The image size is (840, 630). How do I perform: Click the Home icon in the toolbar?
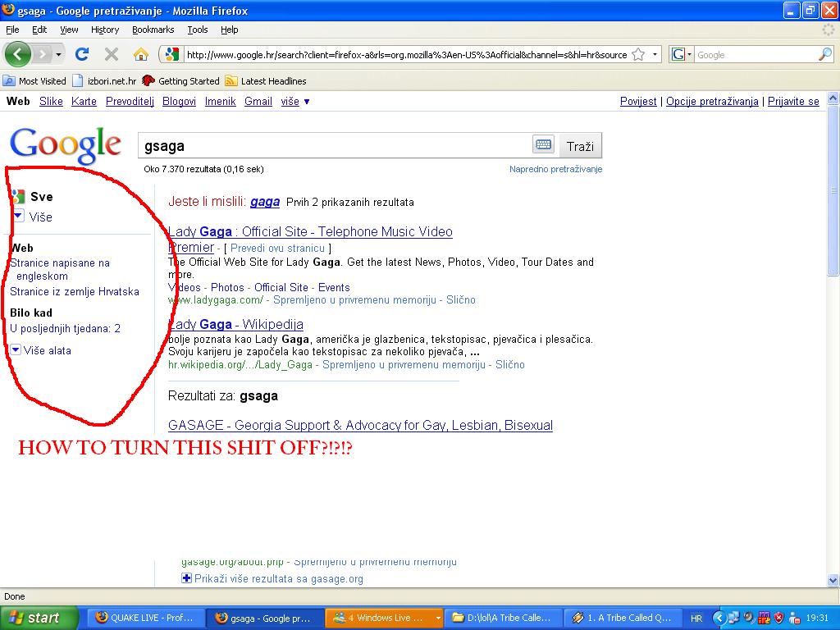tap(141, 54)
